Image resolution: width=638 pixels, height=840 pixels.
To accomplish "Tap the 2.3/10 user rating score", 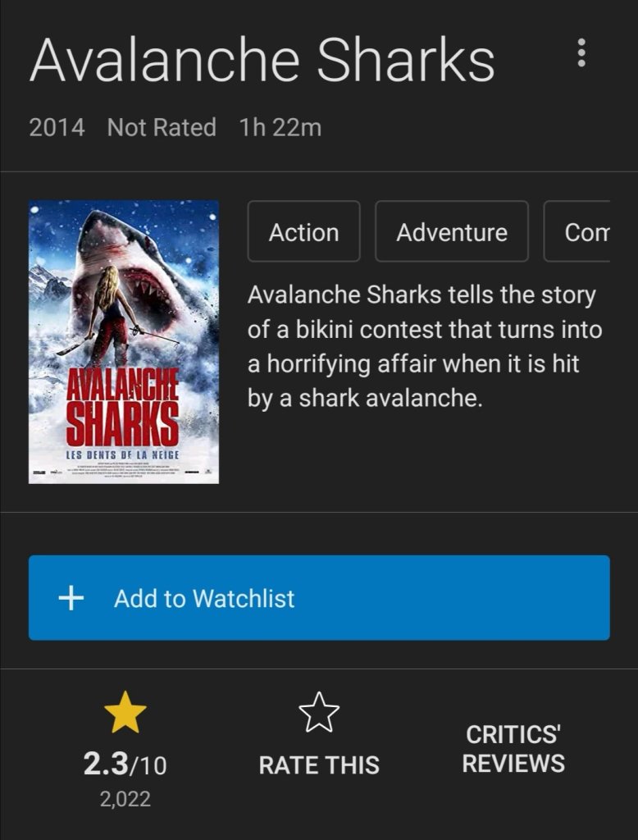I will click(125, 764).
